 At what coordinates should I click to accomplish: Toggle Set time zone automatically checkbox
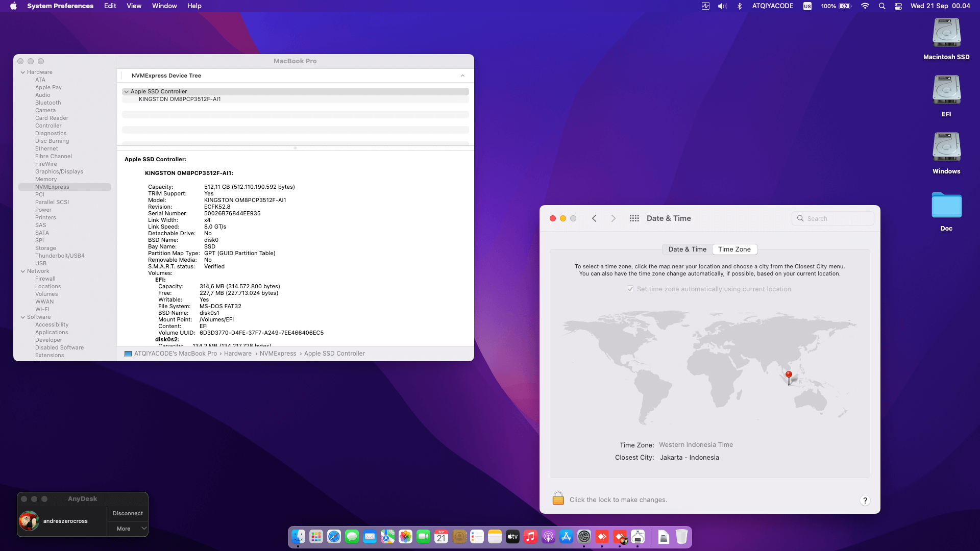coord(630,289)
